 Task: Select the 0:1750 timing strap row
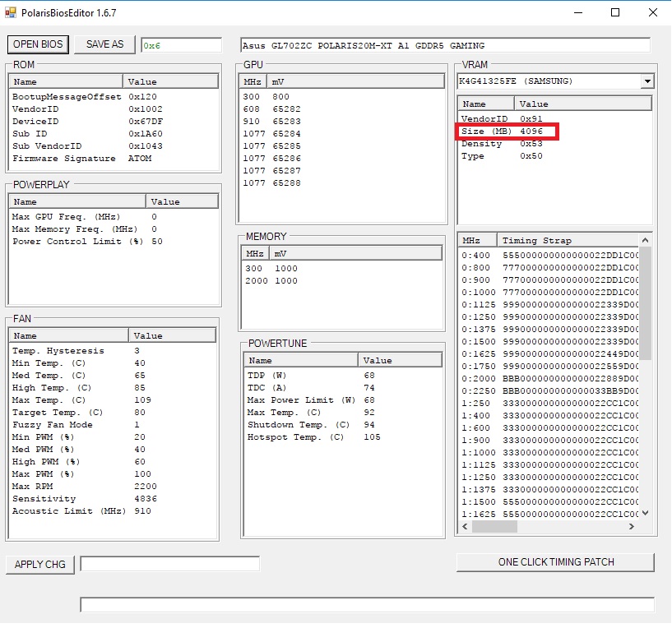(x=549, y=367)
